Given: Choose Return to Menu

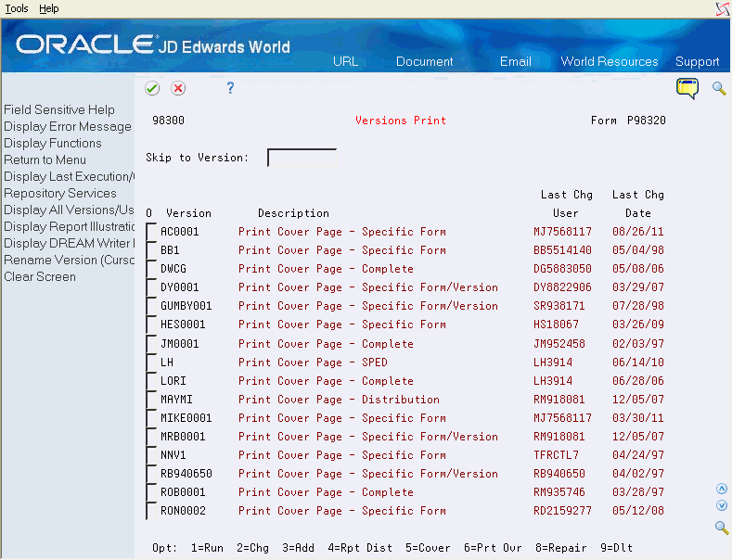Looking at the screenshot, I should pos(45,160).
